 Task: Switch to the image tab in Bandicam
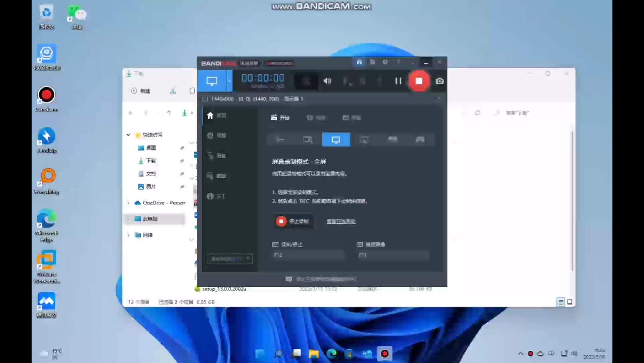point(352,118)
